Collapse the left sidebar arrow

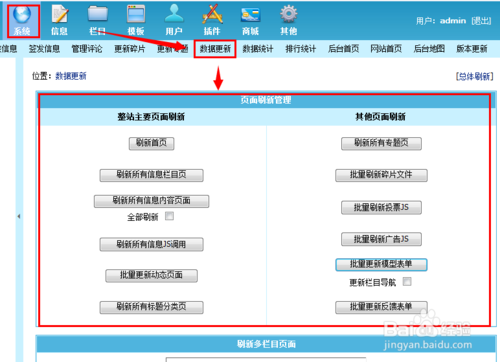point(19,216)
